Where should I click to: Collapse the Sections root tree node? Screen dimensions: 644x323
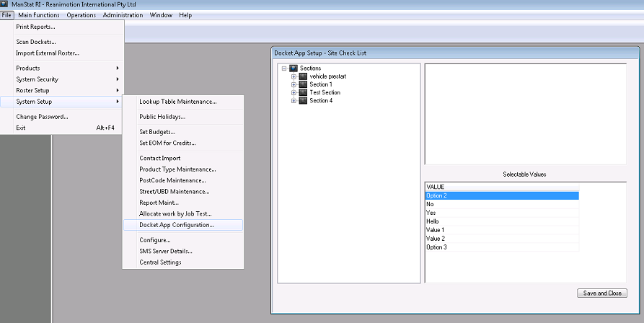[x=285, y=68]
